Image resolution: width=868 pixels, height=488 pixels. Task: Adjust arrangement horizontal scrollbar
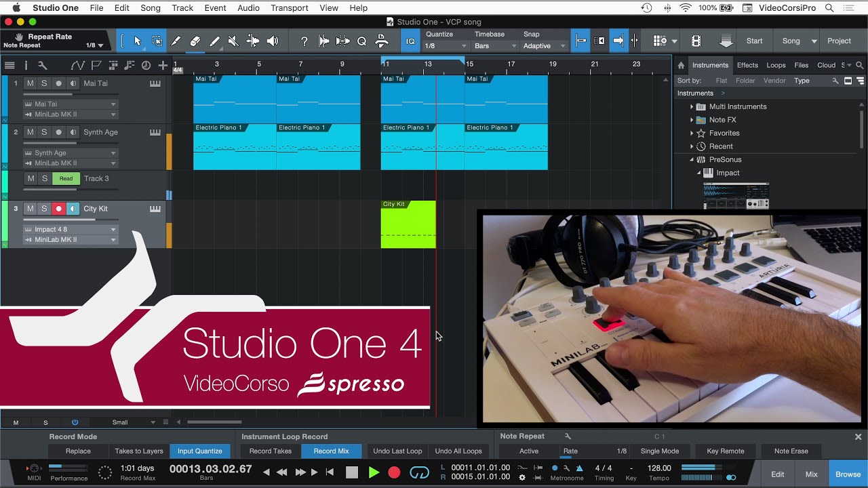pos(214,422)
